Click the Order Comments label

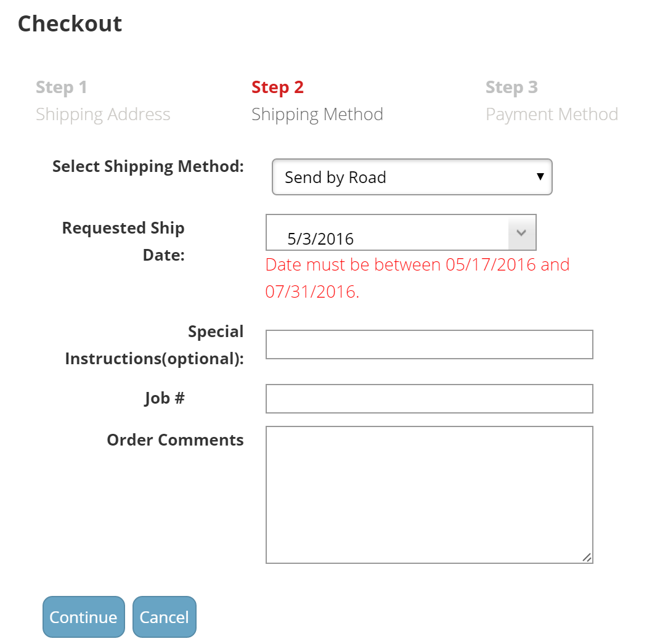(175, 440)
